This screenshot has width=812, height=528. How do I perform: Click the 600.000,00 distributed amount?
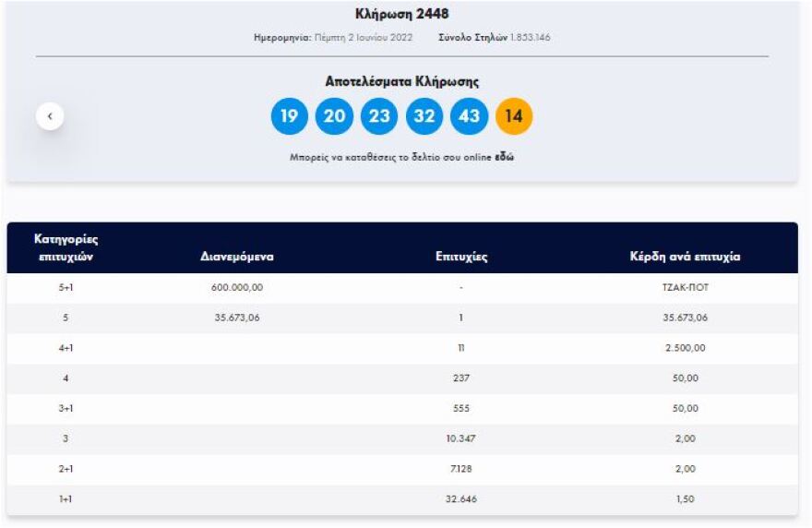click(x=237, y=288)
